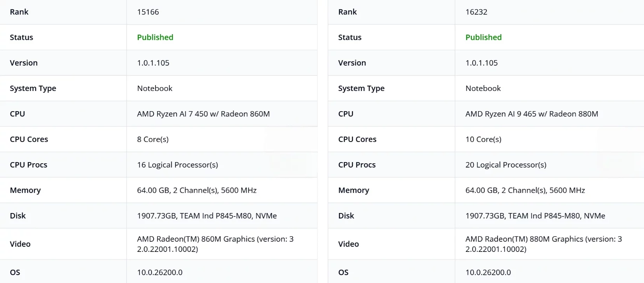
Task: Click the 10 Core(s) value
Action: pos(483,139)
